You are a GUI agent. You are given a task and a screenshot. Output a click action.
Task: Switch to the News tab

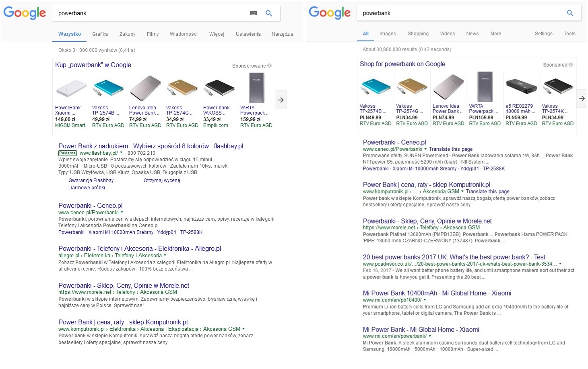[472, 34]
